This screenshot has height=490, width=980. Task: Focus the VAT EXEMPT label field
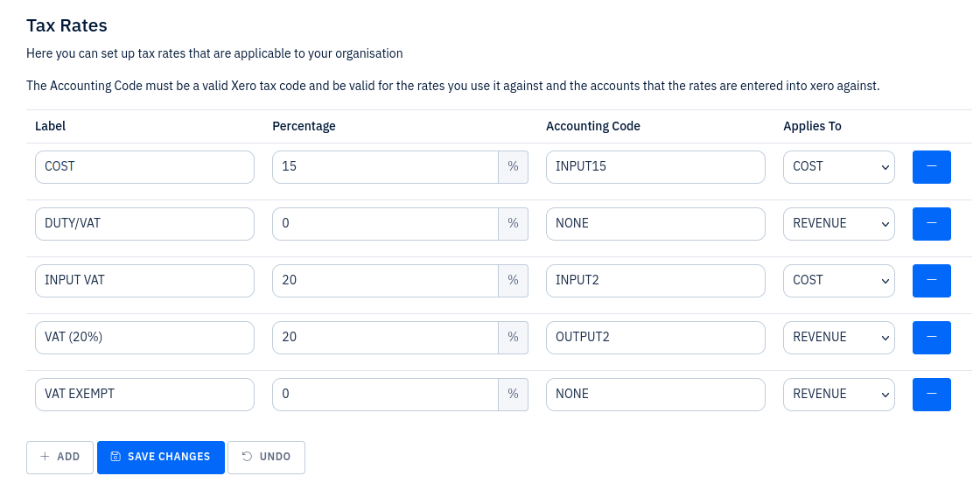pyautogui.click(x=144, y=395)
